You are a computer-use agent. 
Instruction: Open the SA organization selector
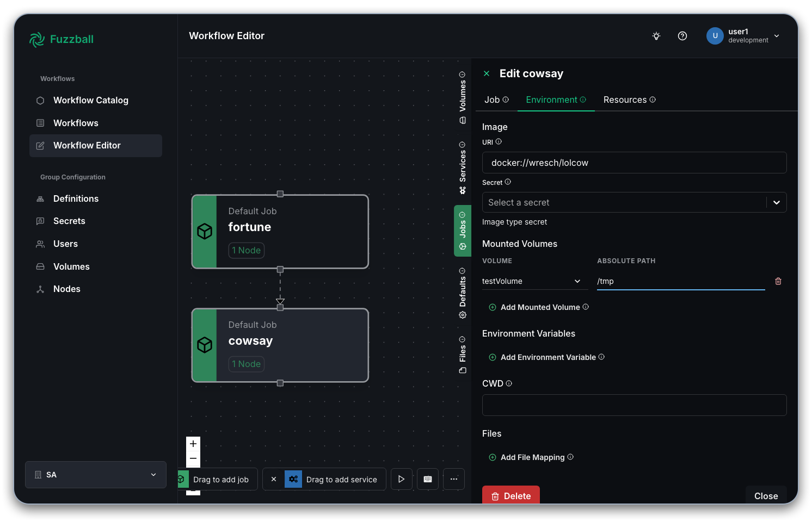pos(96,475)
